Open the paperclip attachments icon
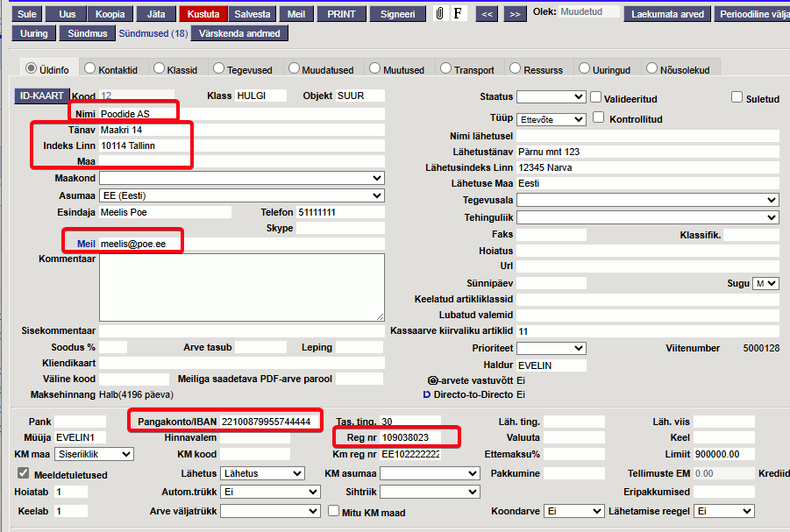This screenshot has width=790, height=532. pos(440,14)
